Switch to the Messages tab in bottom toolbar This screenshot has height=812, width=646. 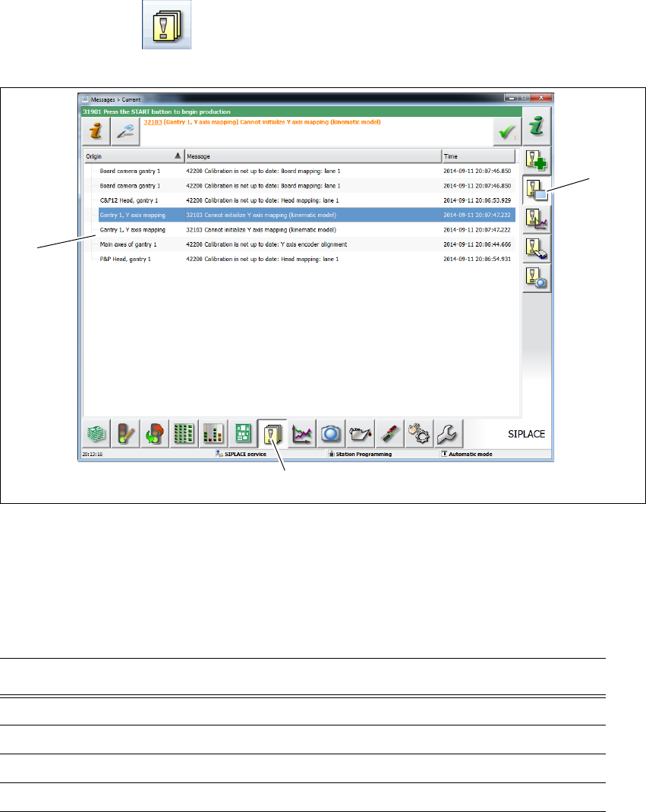click(272, 433)
